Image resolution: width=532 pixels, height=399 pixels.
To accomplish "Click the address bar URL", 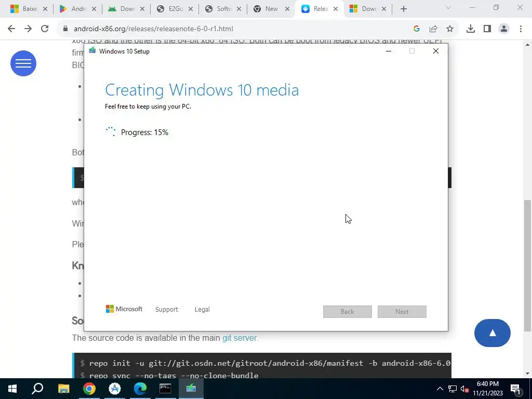I will click(x=153, y=29).
